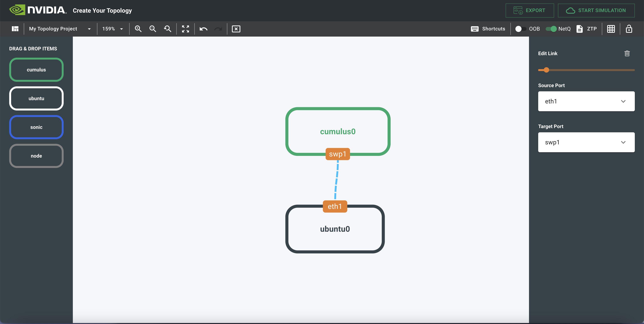Open the Shortcuts menu

(x=488, y=29)
